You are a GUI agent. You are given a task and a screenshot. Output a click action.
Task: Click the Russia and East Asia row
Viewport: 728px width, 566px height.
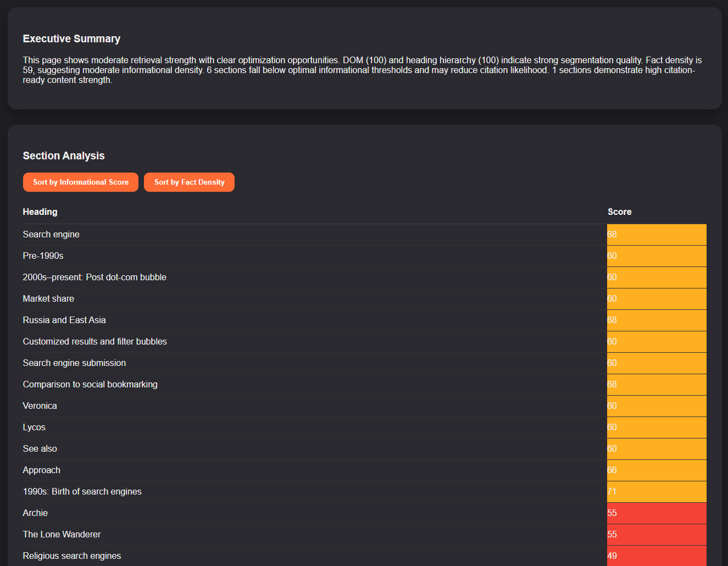[64, 320]
